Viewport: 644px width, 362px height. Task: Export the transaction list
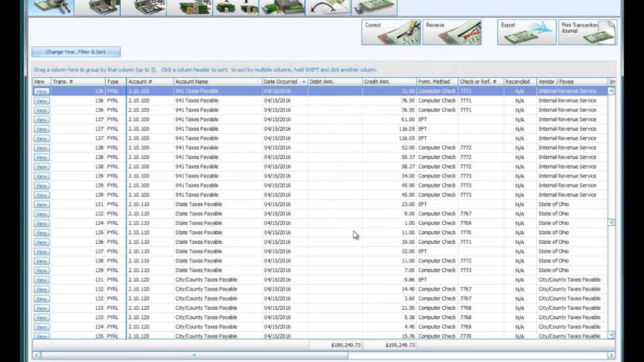click(x=527, y=33)
